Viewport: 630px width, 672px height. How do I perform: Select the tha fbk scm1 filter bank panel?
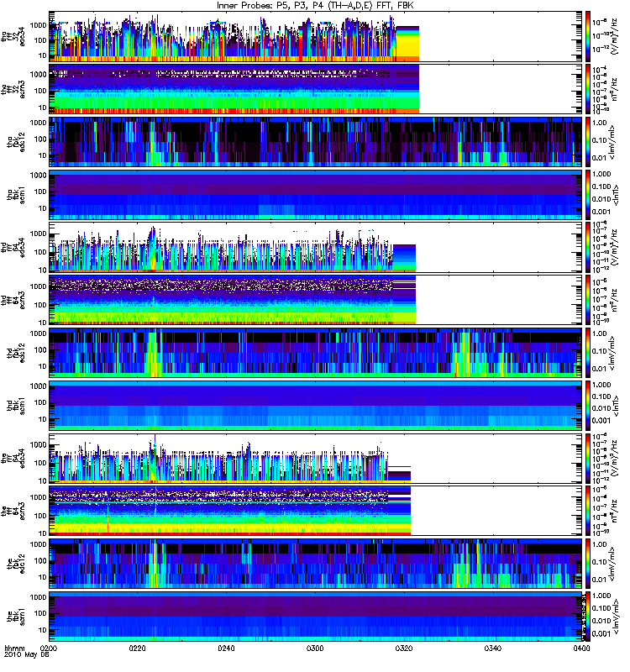click(316, 195)
